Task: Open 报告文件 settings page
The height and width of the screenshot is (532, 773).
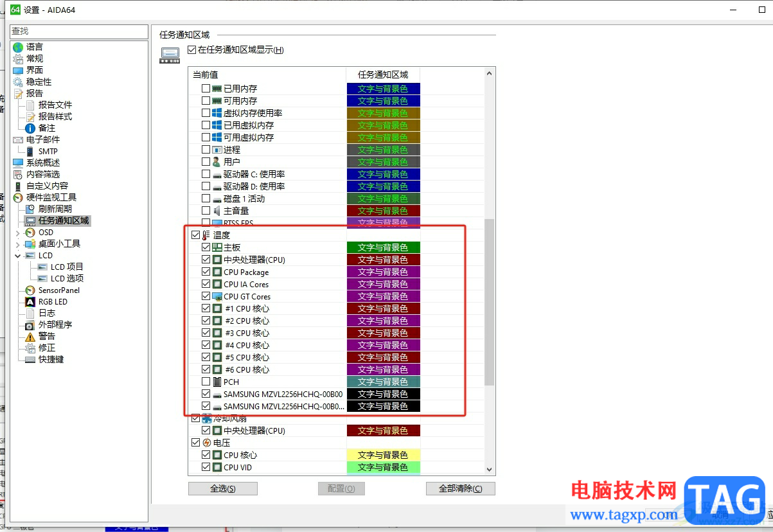Action: coord(55,105)
